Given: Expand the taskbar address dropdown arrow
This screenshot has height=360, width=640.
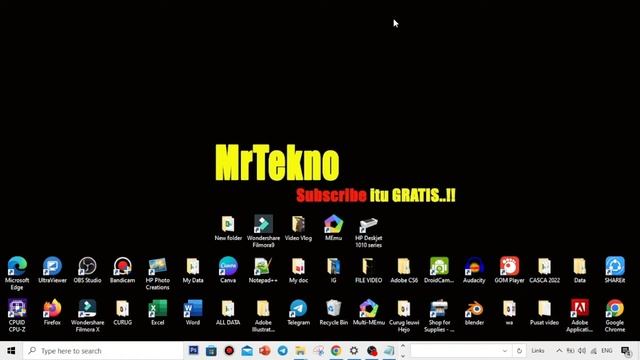Looking at the screenshot, I should point(505,351).
